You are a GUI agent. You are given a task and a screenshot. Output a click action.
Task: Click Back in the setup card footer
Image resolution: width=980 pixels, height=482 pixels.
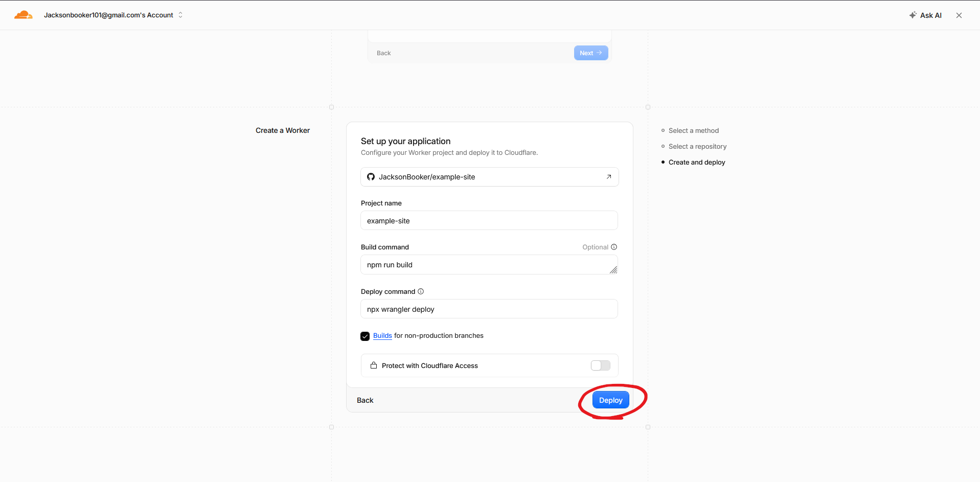(365, 400)
